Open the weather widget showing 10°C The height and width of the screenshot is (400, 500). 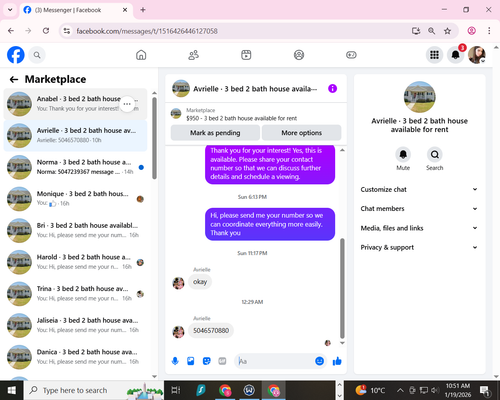click(x=370, y=390)
